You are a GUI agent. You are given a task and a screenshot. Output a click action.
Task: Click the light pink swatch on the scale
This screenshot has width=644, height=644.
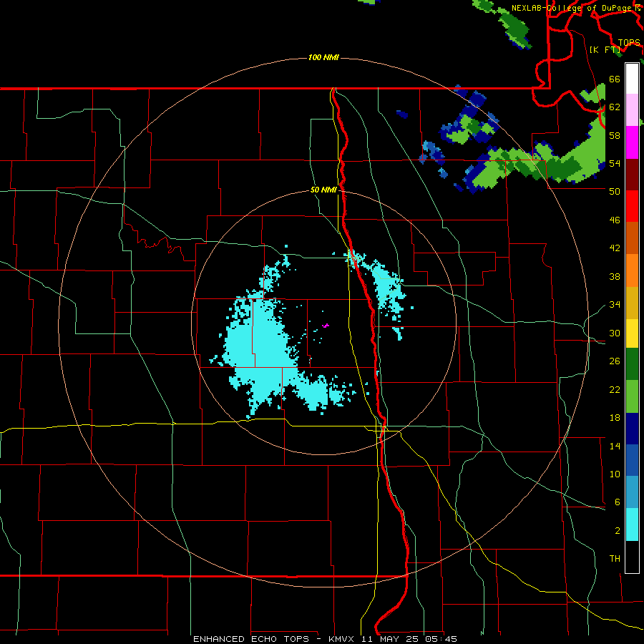(632, 110)
